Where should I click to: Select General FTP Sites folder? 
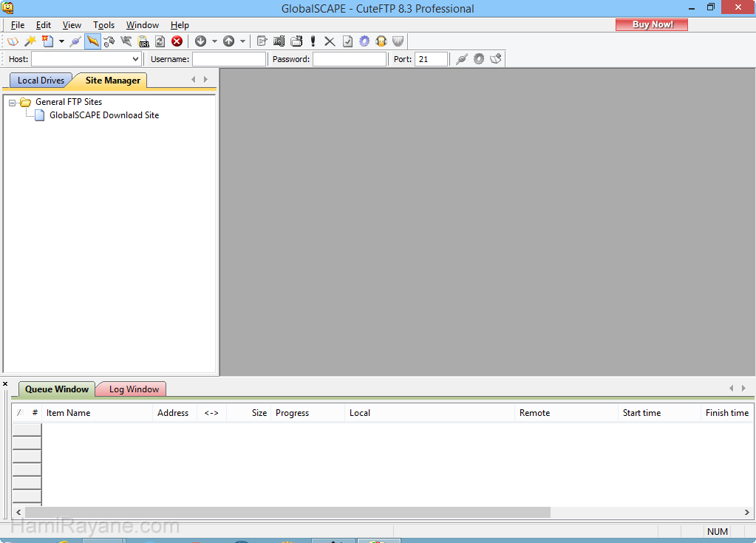click(x=69, y=102)
